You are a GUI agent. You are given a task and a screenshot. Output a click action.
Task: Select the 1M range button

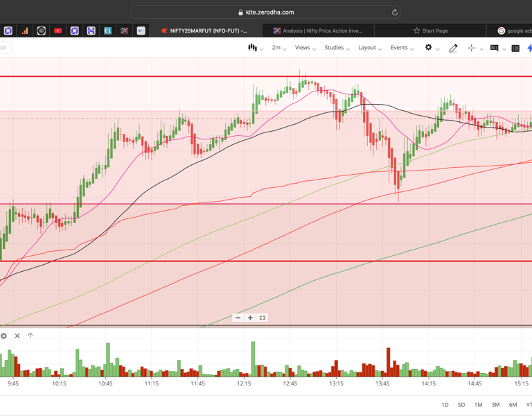click(478, 405)
